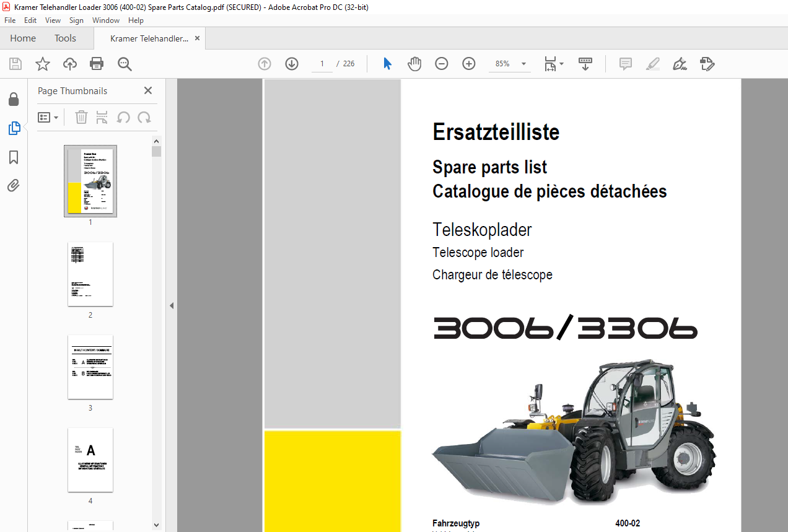The height and width of the screenshot is (532, 788).
Task: Open thumbnails options menu dropdown
Action: point(48,117)
